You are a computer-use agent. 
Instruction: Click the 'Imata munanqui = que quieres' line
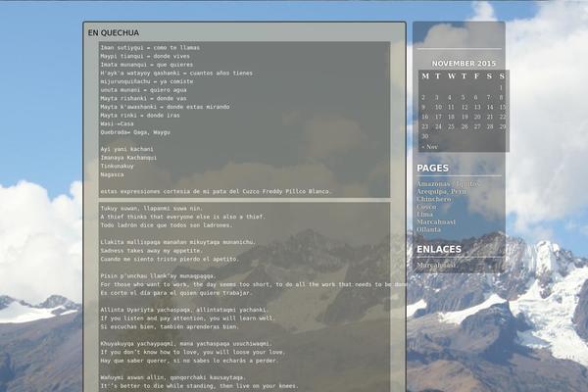click(x=147, y=65)
